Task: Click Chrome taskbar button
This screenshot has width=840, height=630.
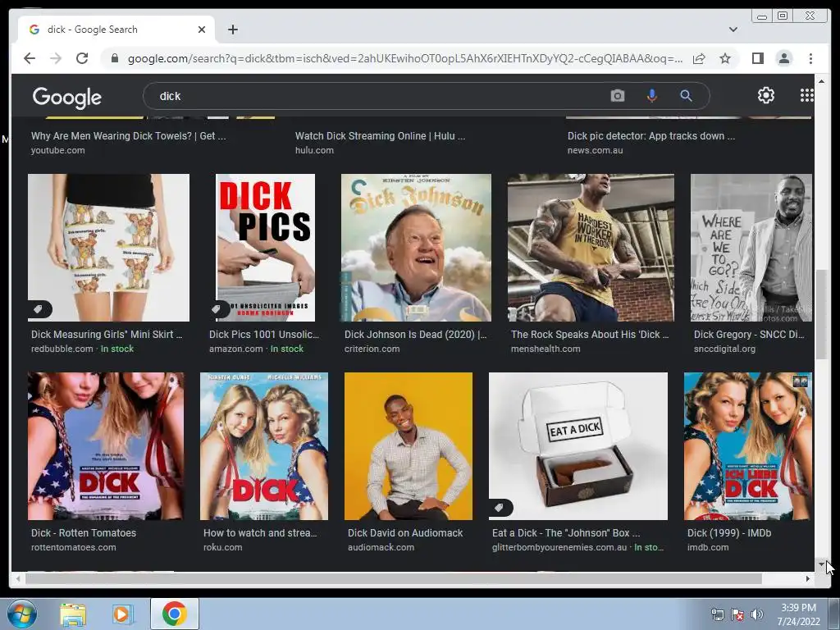Action: [175, 614]
